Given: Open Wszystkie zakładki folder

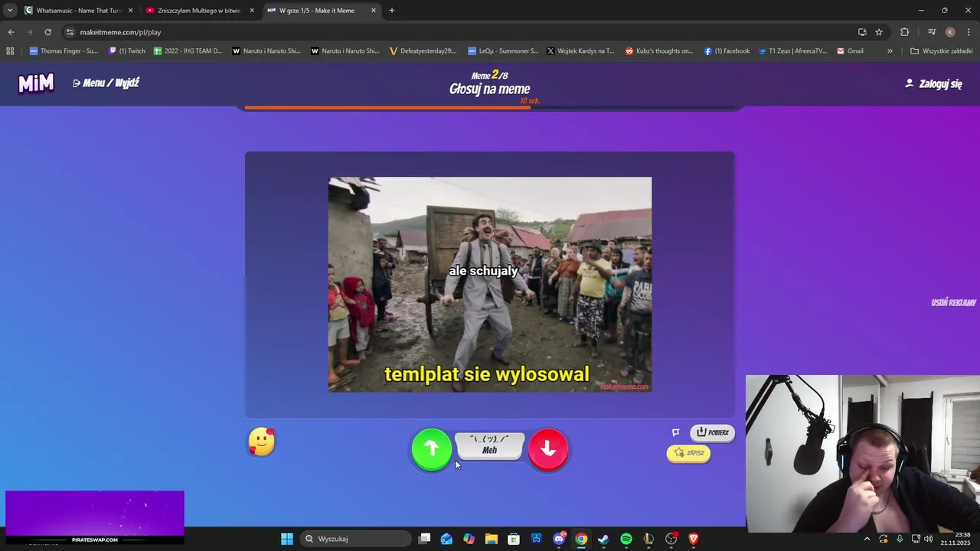Looking at the screenshot, I should coord(941,51).
